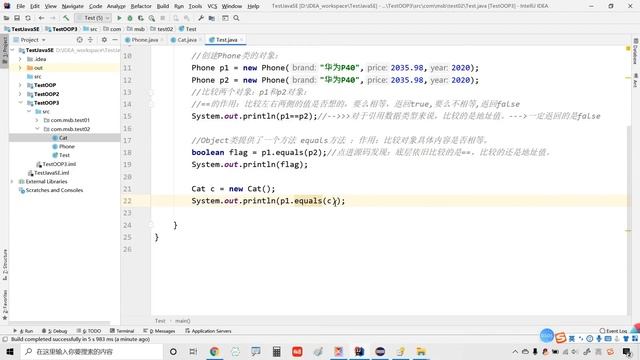Collapse the TestOOP3 module
Screen dimensions: 640x360
(x=20, y=103)
